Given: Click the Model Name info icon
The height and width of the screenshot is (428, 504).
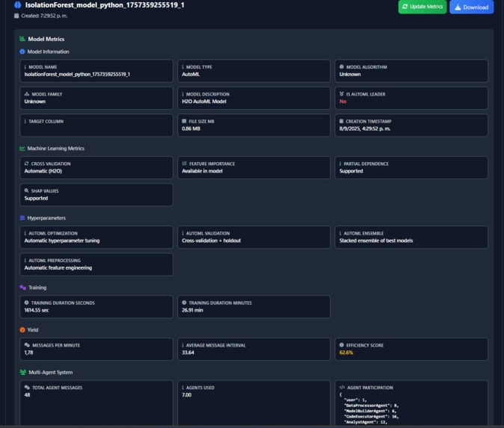Looking at the screenshot, I should (25, 66).
